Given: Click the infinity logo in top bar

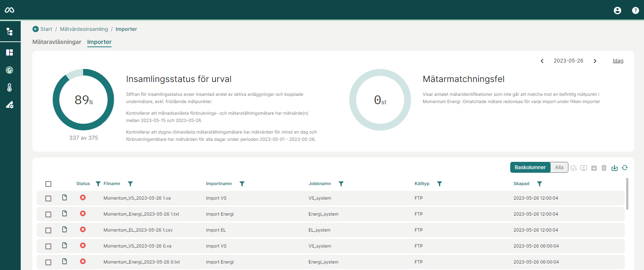Looking at the screenshot, I should click(9, 10).
